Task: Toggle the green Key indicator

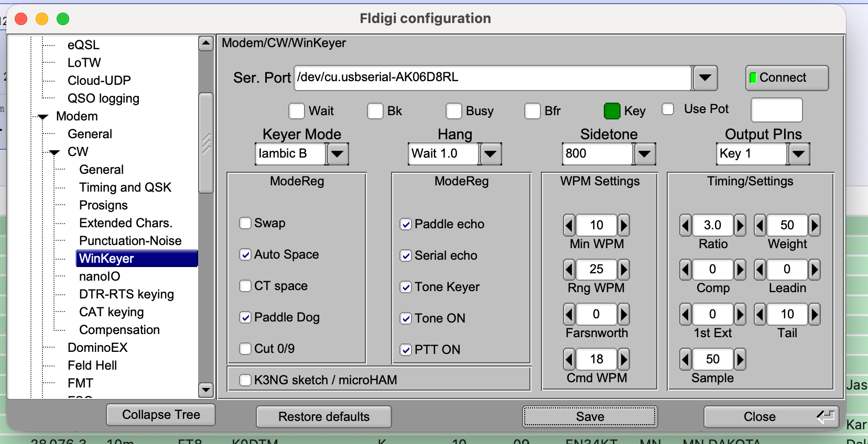Action: [612, 111]
